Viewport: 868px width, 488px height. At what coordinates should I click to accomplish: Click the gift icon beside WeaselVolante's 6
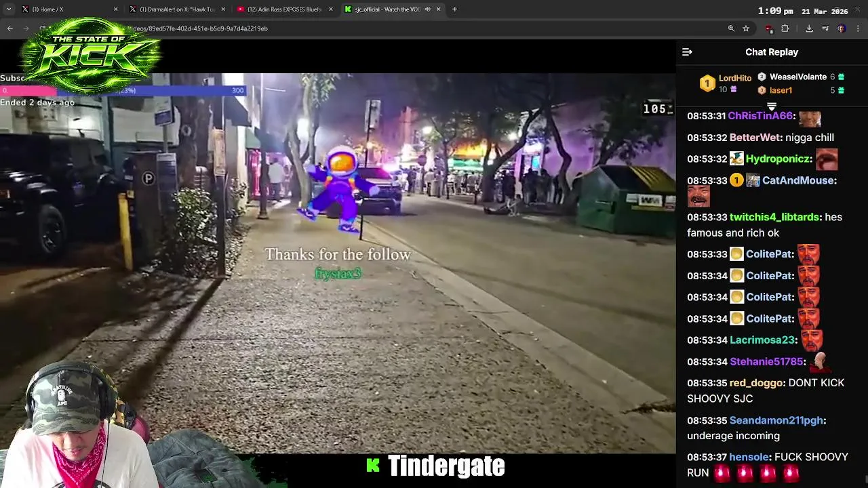click(x=842, y=77)
